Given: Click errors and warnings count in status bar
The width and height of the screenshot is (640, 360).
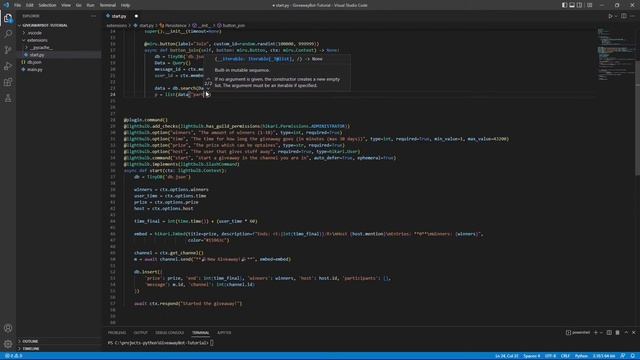Looking at the screenshot, I should point(13,356).
